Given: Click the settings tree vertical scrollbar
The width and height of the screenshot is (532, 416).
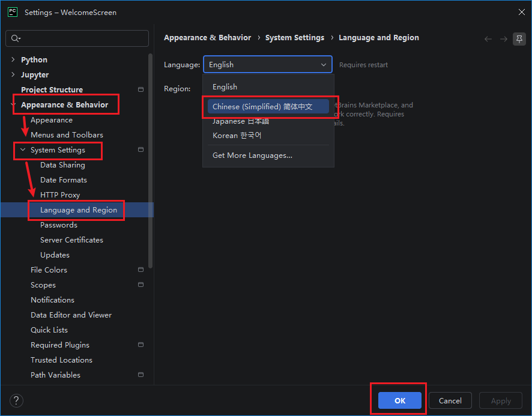Looking at the screenshot, I should pyautogui.click(x=150, y=161).
